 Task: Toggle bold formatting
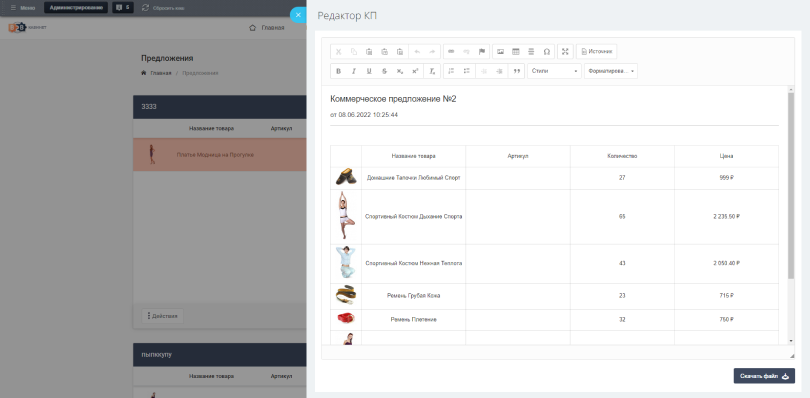point(338,71)
